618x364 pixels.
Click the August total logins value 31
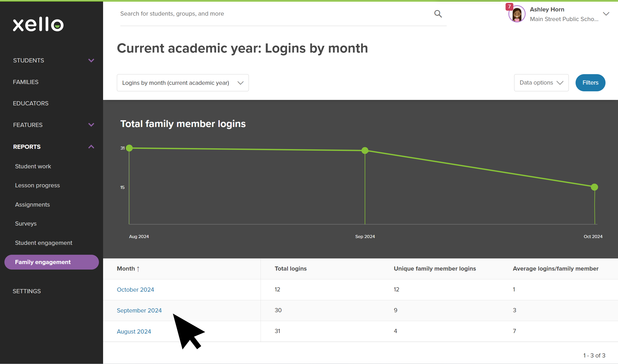(x=278, y=331)
